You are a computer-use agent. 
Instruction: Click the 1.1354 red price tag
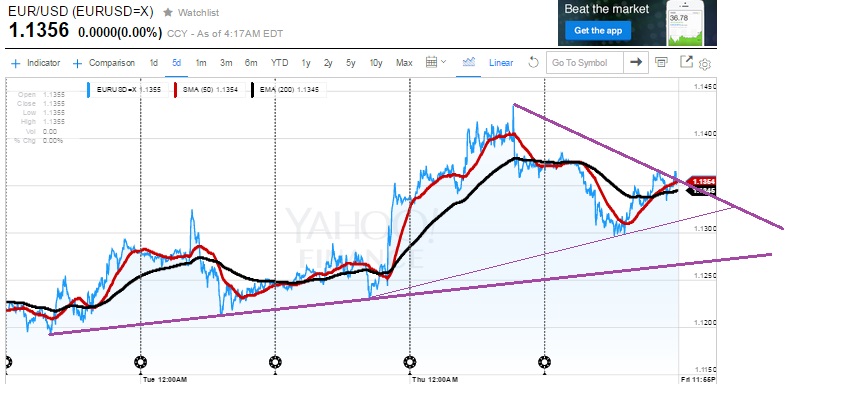702,182
